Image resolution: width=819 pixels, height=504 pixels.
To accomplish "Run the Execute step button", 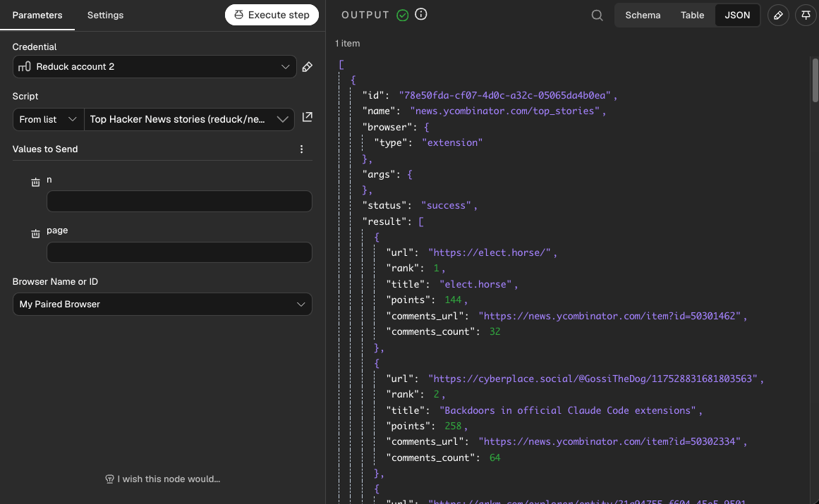I will coord(272,15).
